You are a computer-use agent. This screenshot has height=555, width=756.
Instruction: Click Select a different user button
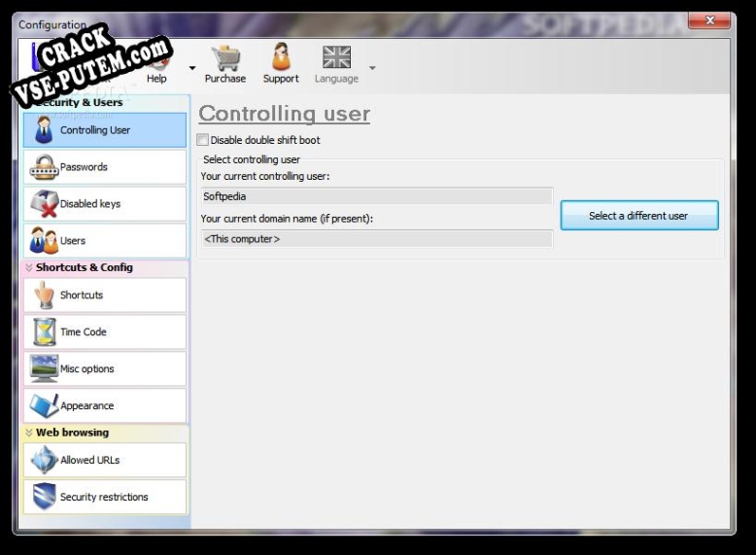638,216
